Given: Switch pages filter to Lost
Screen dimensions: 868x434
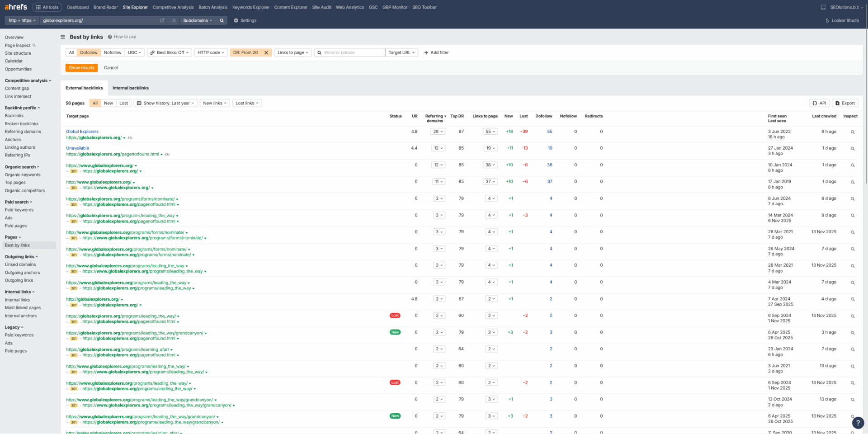Looking at the screenshot, I should [x=123, y=103].
